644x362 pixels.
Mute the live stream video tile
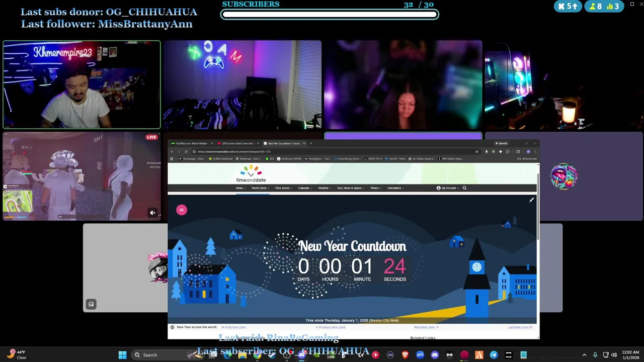click(x=152, y=213)
